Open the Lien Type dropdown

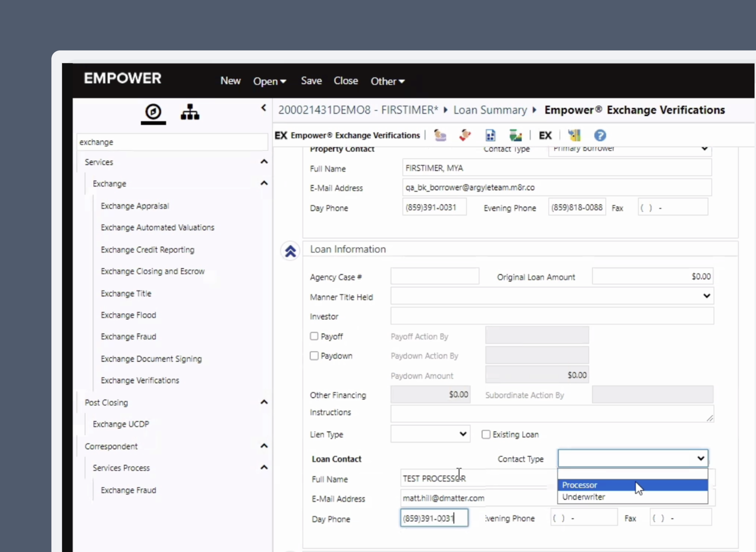point(430,434)
